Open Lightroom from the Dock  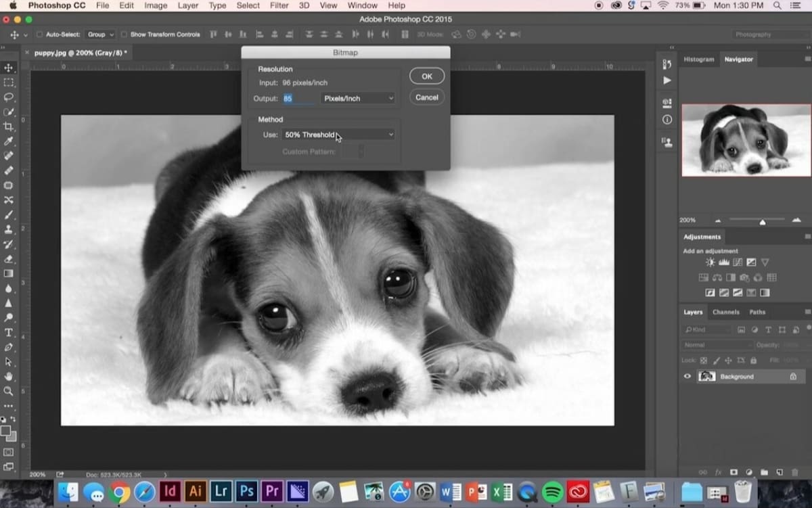[x=221, y=491]
